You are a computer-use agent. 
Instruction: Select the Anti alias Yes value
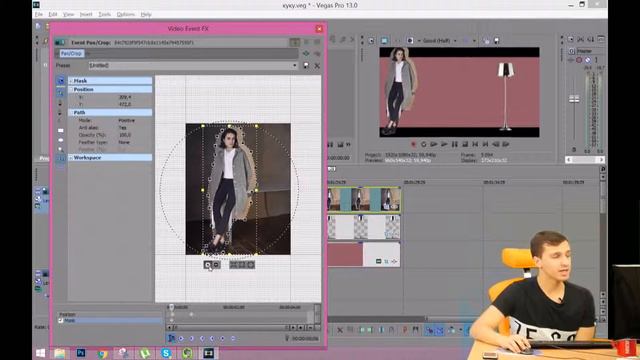point(122,128)
